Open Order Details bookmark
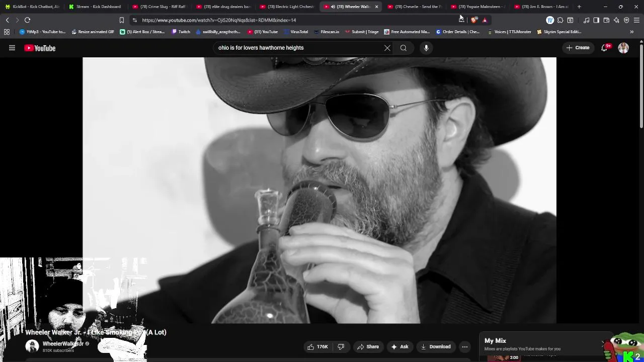 [x=458, y=32]
